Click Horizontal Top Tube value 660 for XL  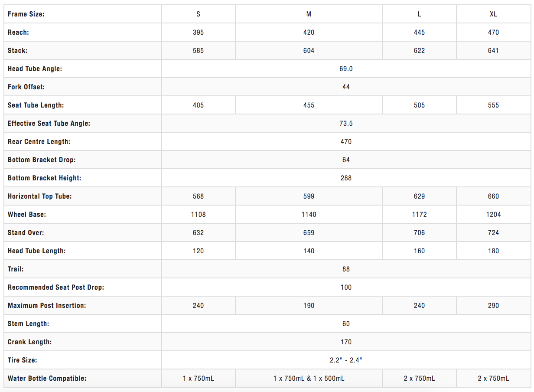coord(493,196)
